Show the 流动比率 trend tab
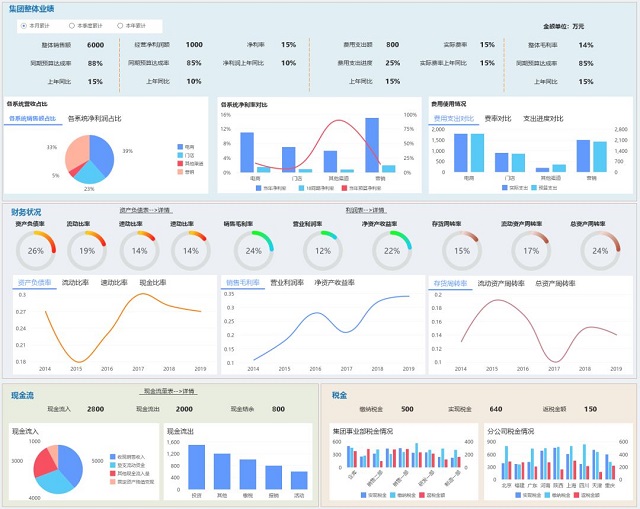The height and width of the screenshot is (509, 640). [x=75, y=282]
